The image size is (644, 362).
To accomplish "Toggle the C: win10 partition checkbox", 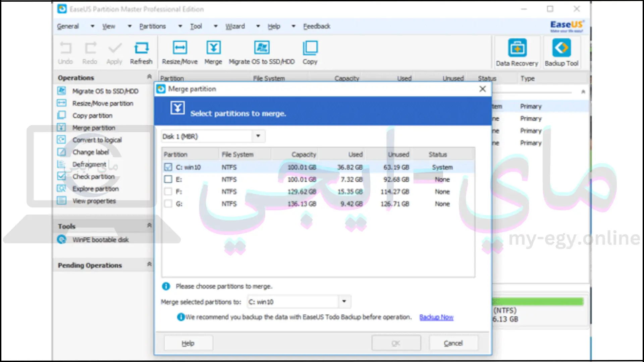I will click(x=168, y=167).
